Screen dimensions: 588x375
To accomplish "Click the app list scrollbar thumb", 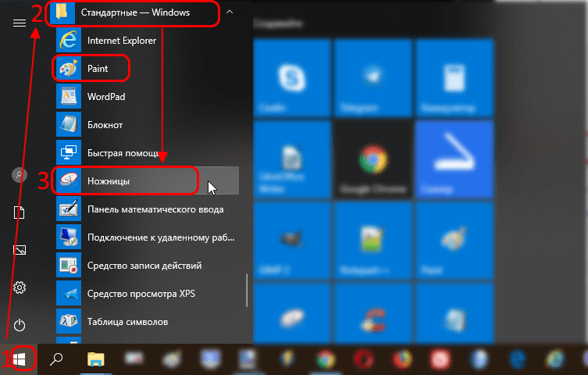I will pyautogui.click(x=247, y=291).
